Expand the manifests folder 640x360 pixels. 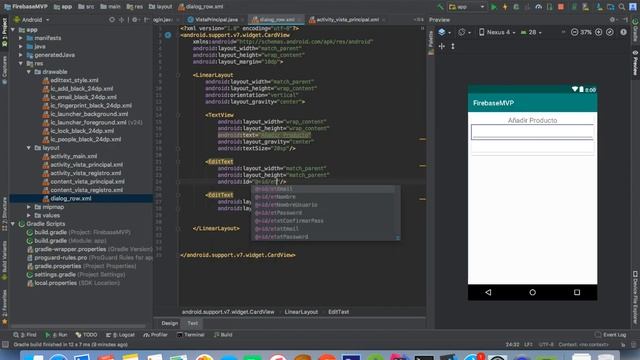tap(21, 38)
